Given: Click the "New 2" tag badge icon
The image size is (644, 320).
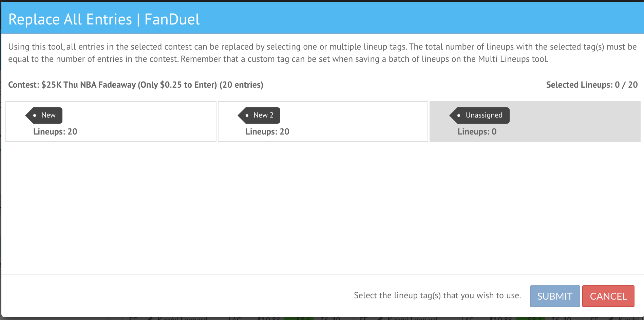Looking at the screenshot, I should [259, 115].
